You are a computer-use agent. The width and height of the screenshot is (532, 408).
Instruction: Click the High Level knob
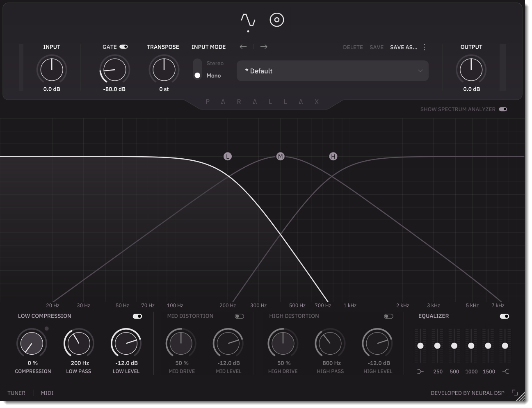tap(377, 343)
